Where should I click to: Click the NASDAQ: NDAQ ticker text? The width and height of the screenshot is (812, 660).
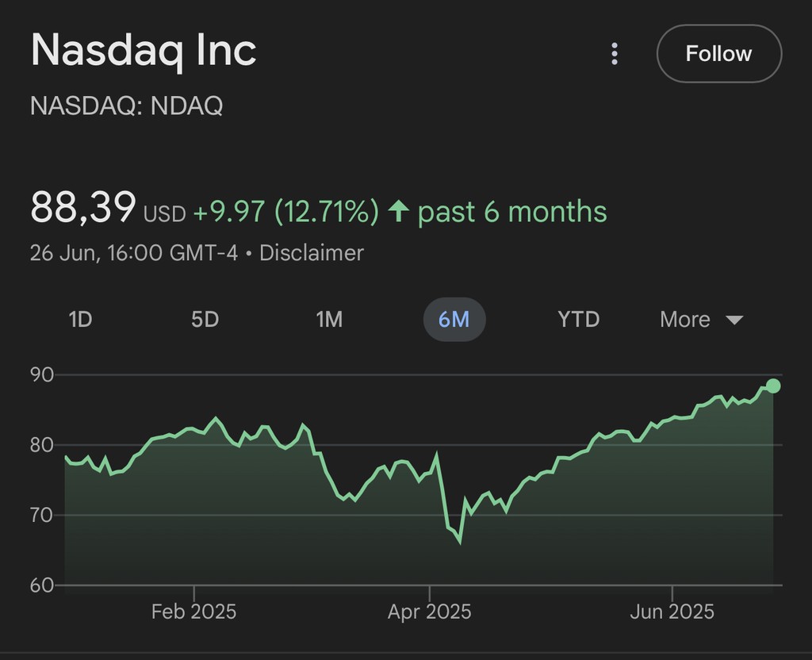[126, 106]
